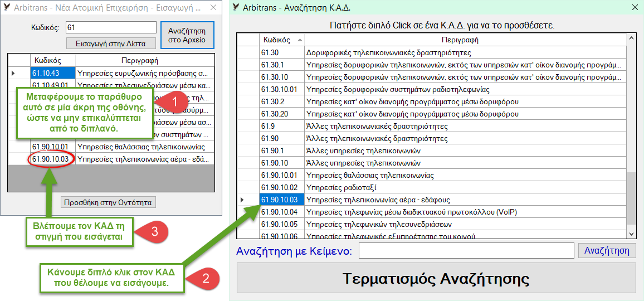Click the Κωδικός input field containing 61
Viewport: 644px width, 301px height.
point(111,27)
